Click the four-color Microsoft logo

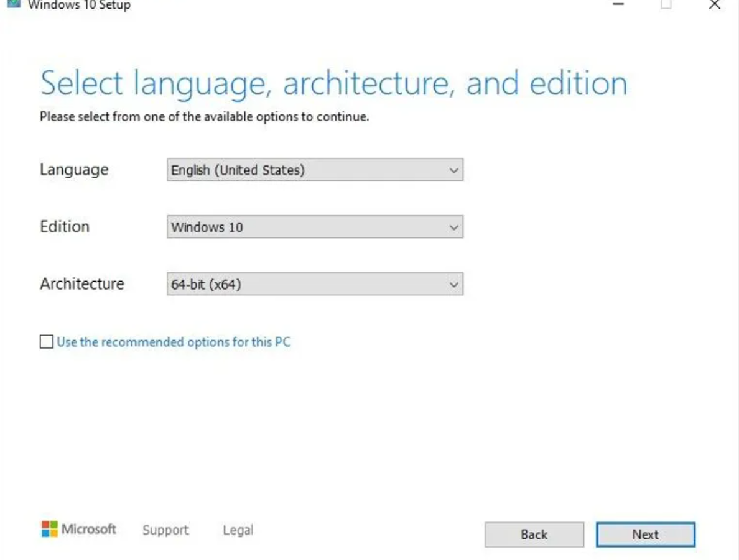(49, 530)
